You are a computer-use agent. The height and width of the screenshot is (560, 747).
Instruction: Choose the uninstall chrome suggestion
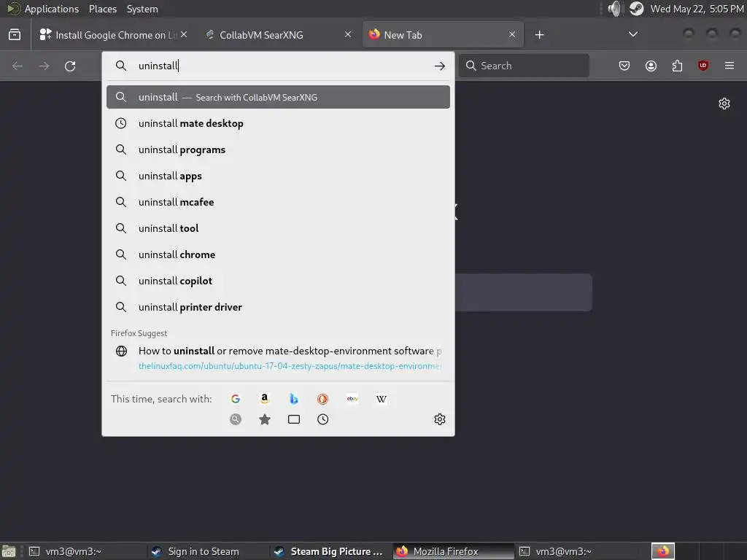(x=278, y=254)
